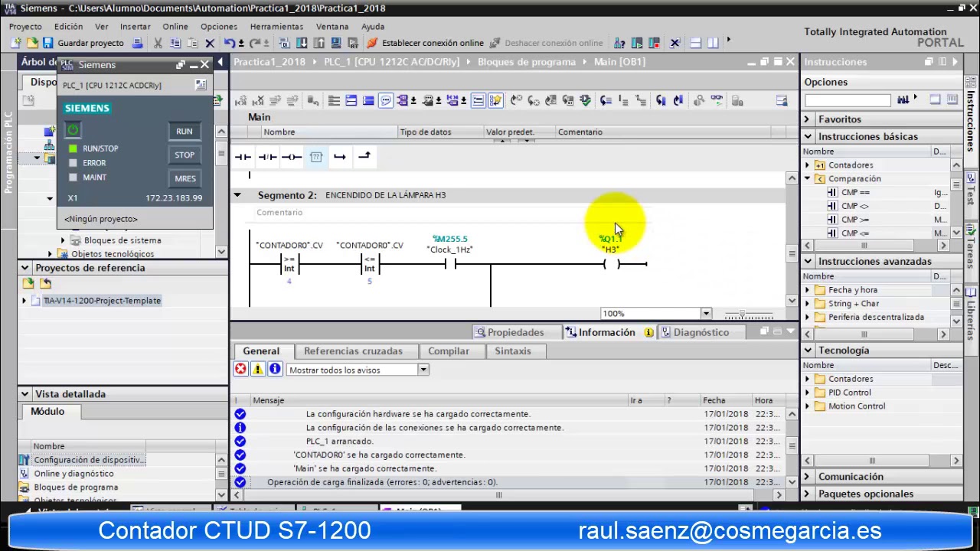Toggle the warning filter icon in messages
This screenshot has height=551, width=980.
[258, 370]
